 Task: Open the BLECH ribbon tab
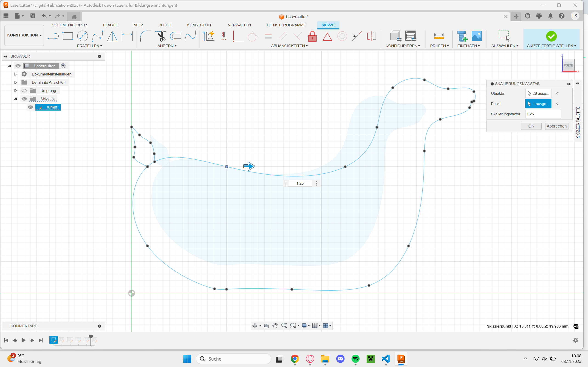165,25
